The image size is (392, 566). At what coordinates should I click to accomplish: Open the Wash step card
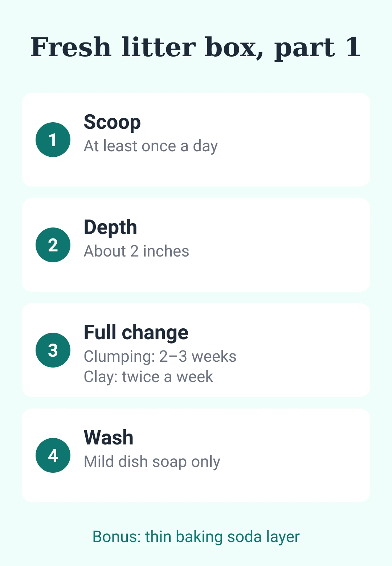point(196,455)
